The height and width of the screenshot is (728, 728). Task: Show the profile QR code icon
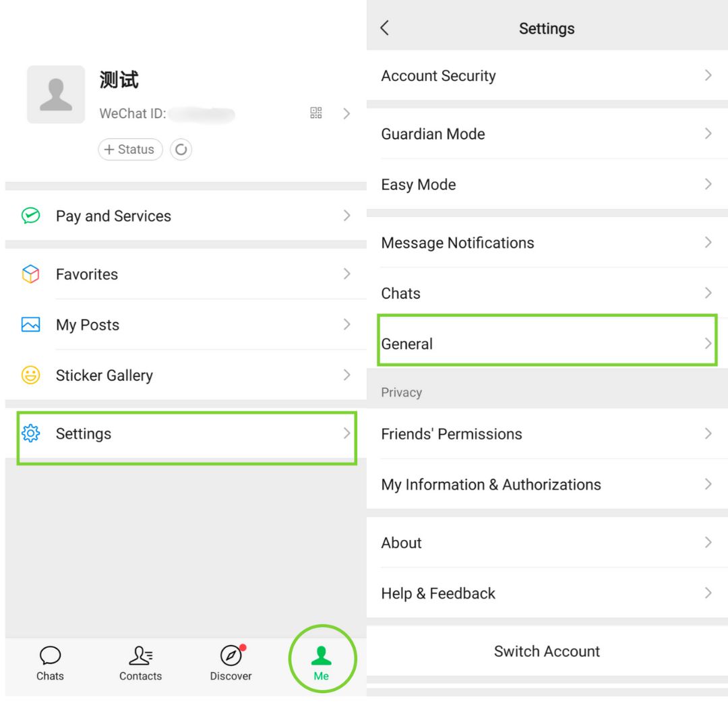[316, 113]
